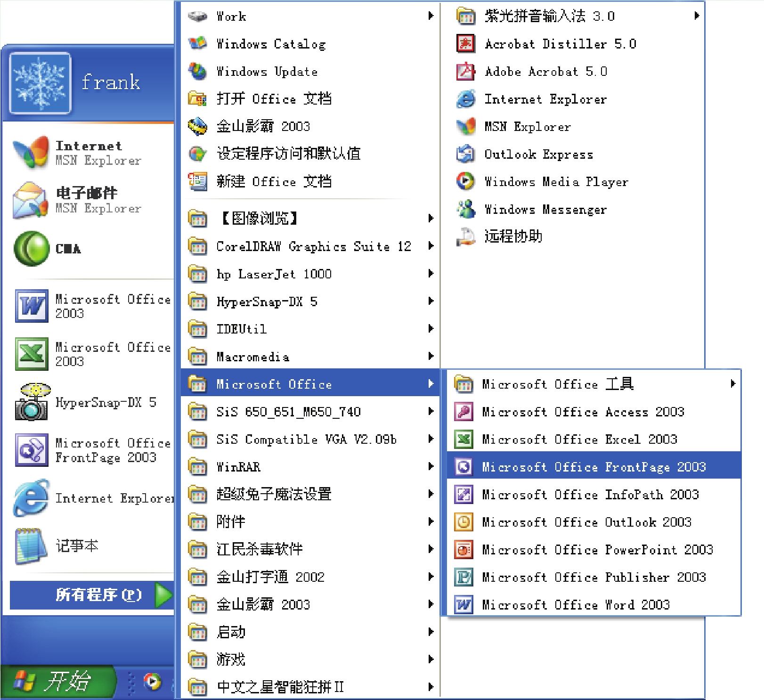Open the 江民杀毒软件 program folder
Image resolution: width=764 pixels, height=700 pixels.
click(x=310, y=549)
